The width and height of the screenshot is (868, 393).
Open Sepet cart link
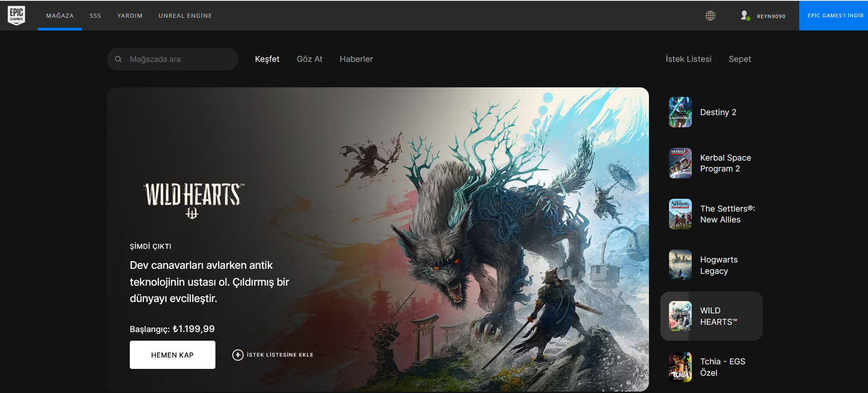click(x=740, y=59)
